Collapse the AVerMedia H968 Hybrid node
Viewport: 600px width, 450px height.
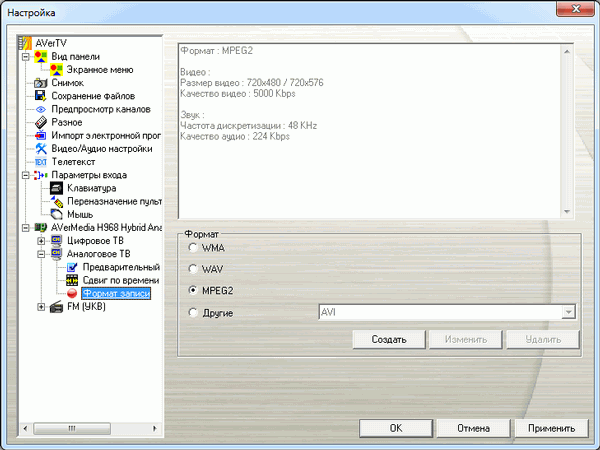pyautogui.click(x=25, y=228)
